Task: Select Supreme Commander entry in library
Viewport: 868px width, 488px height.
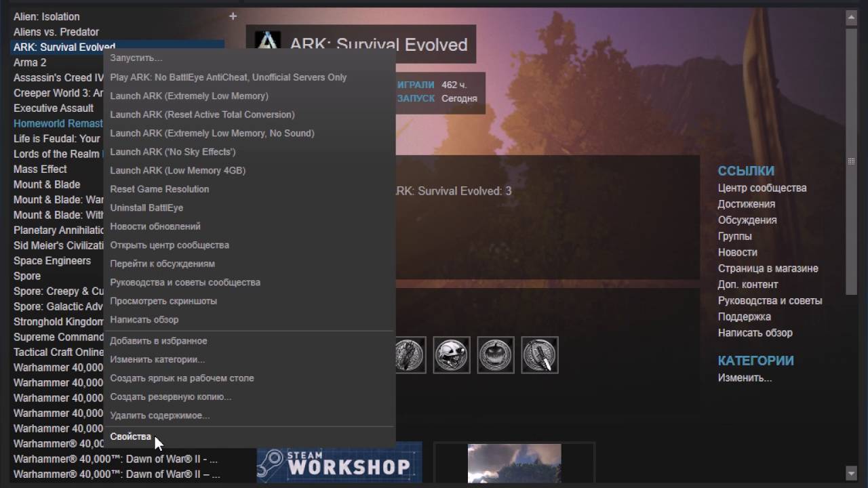Action: [x=58, y=337]
